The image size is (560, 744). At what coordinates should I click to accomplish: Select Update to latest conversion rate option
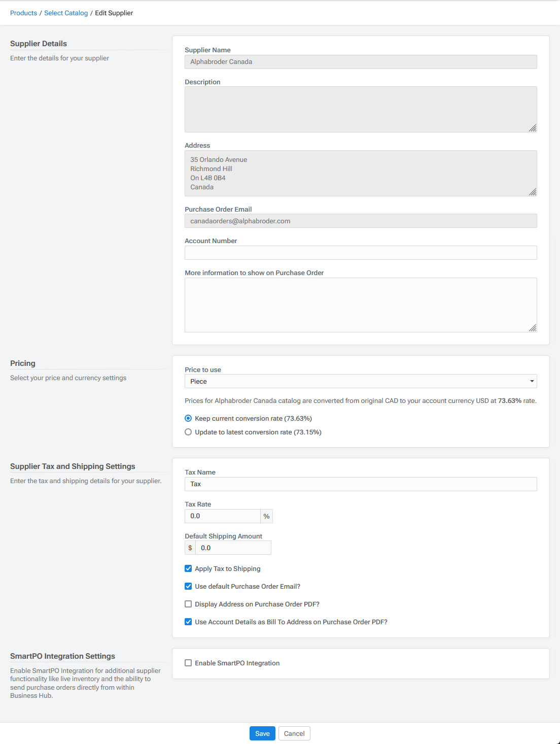coord(188,432)
